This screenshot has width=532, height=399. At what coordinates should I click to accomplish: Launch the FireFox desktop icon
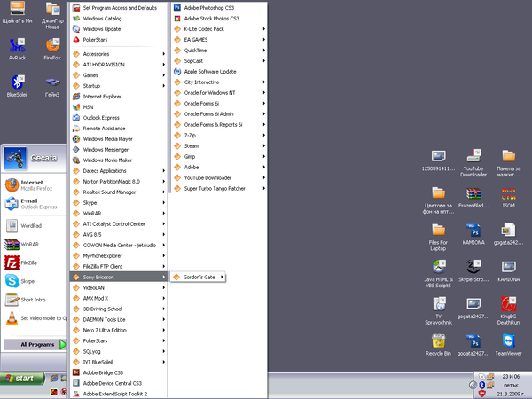52,49
